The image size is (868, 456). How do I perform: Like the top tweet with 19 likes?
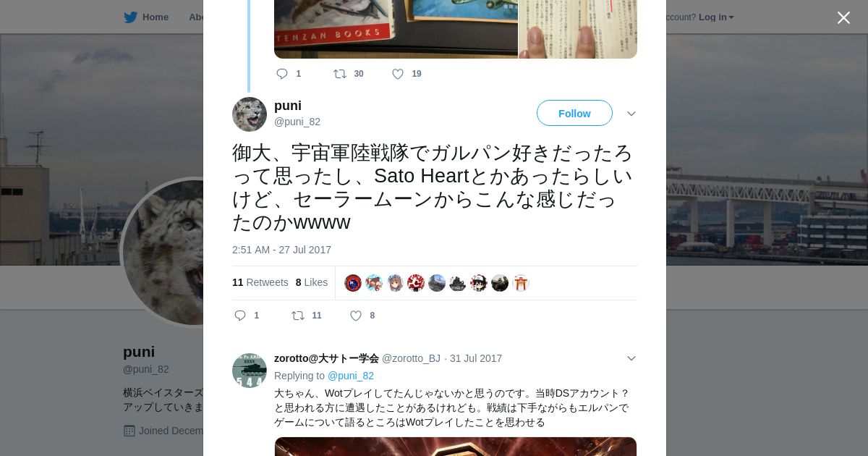pos(398,74)
